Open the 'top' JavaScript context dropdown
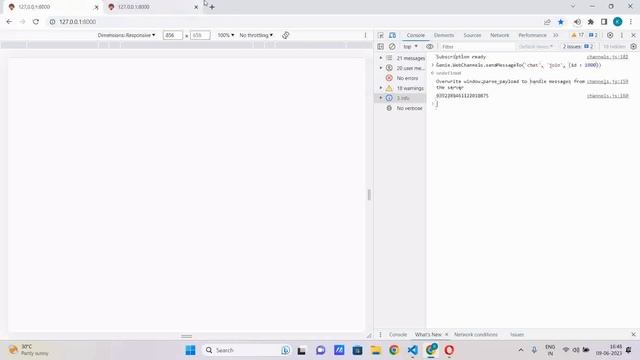The height and width of the screenshot is (360, 640). click(410, 47)
